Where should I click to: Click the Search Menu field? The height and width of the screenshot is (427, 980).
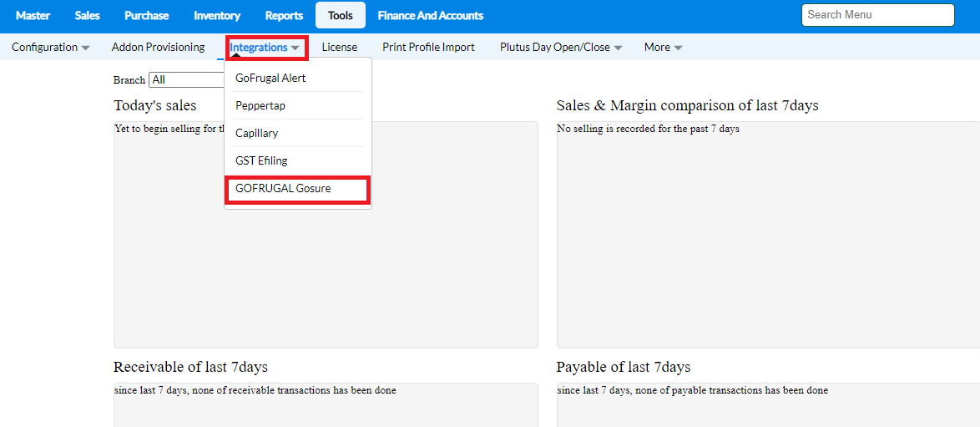pyautogui.click(x=877, y=15)
